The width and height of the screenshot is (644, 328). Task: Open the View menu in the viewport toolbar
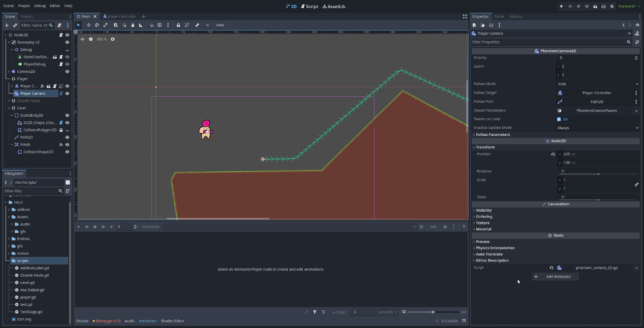[x=220, y=25]
